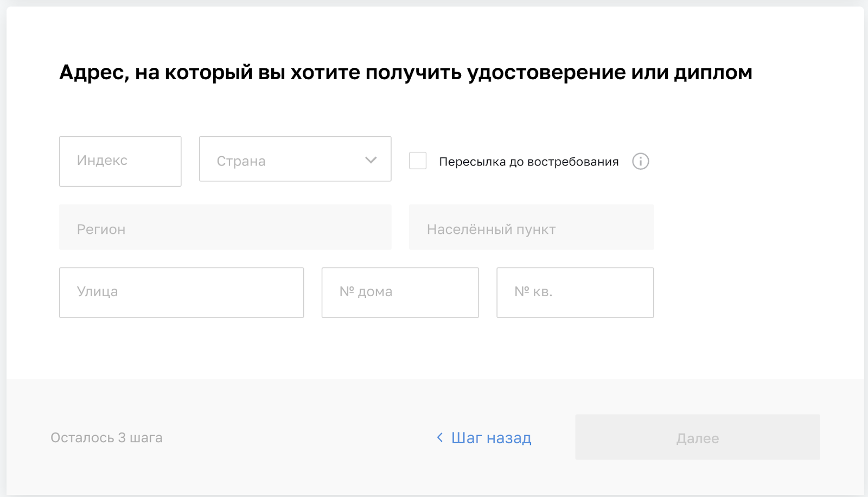
Task: Click the Адрес, на который вы хотите heading
Action: 406,72
